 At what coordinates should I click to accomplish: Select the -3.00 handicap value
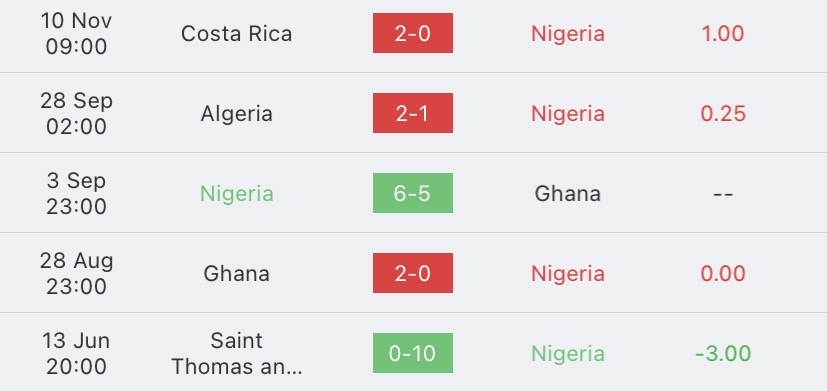pos(723,354)
